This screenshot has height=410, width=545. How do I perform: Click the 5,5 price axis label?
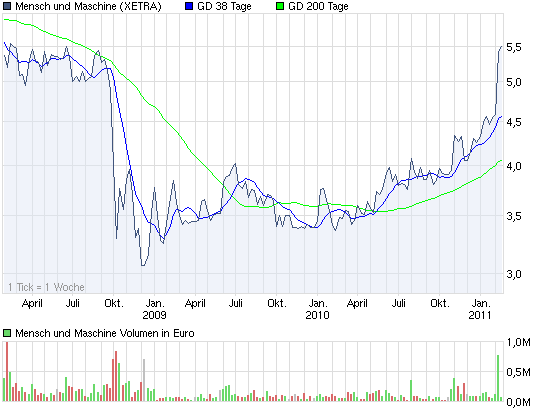[x=514, y=47]
